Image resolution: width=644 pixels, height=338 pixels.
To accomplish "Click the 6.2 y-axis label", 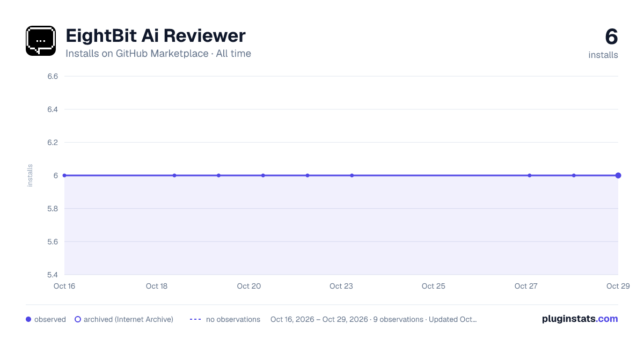I will click(x=53, y=142).
